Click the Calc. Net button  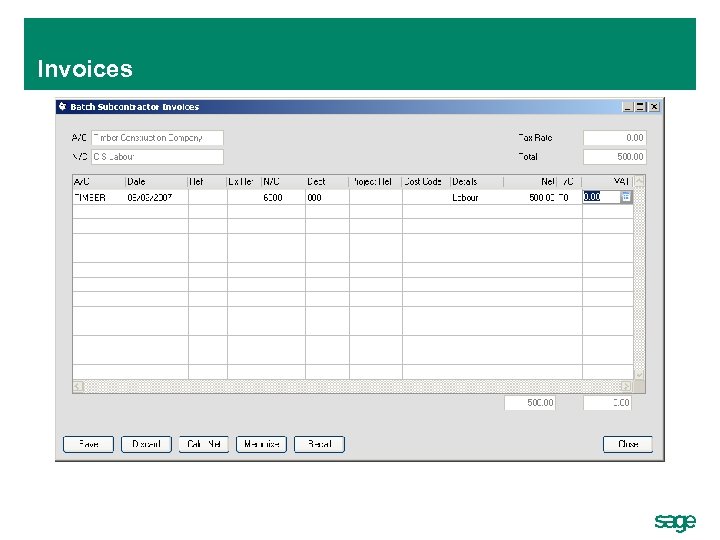pos(203,444)
